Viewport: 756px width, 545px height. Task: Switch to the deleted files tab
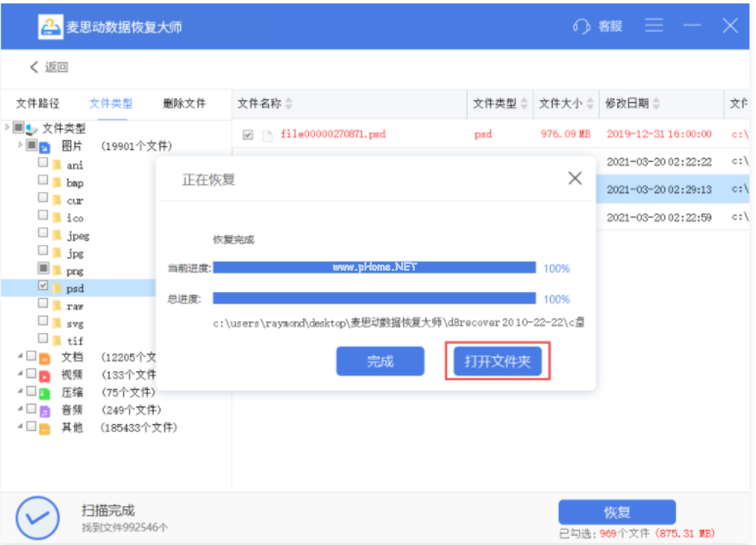(184, 104)
